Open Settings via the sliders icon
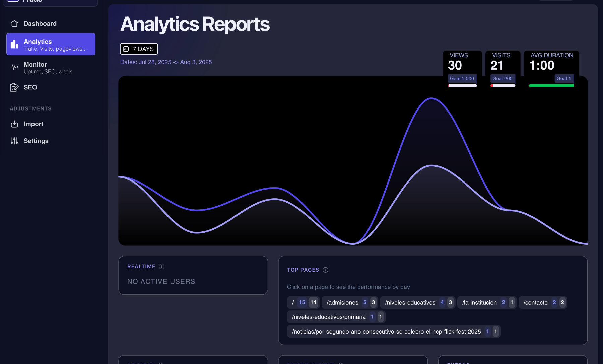The image size is (603, 364). [x=14, y=141]
